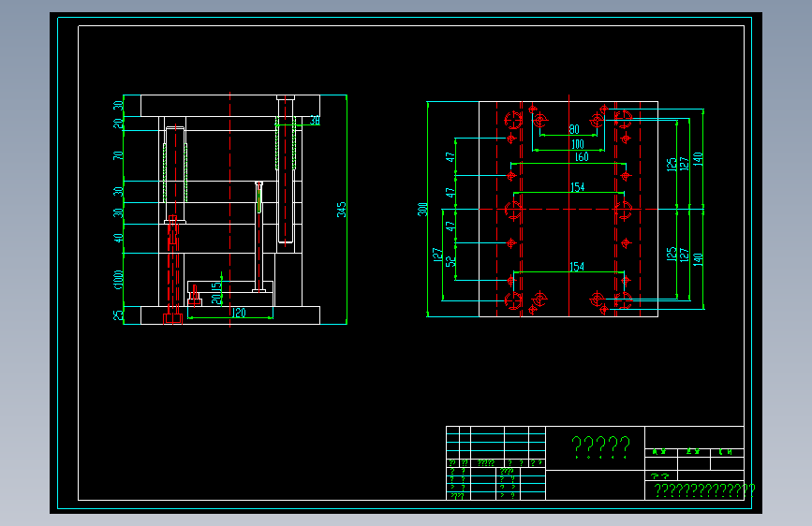Click the lower 154 dimension text
The width and height of the screenshot is (812, 526).
point(577,267)
